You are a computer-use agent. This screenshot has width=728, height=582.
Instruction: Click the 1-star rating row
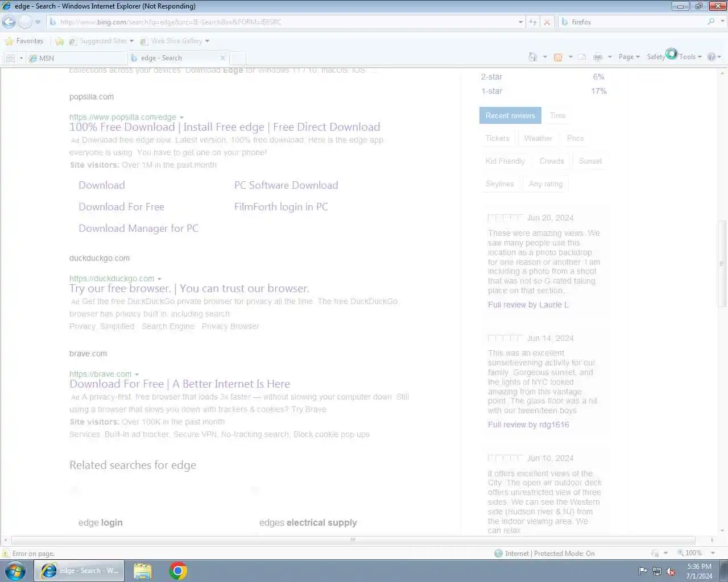(x=544, y=91)
